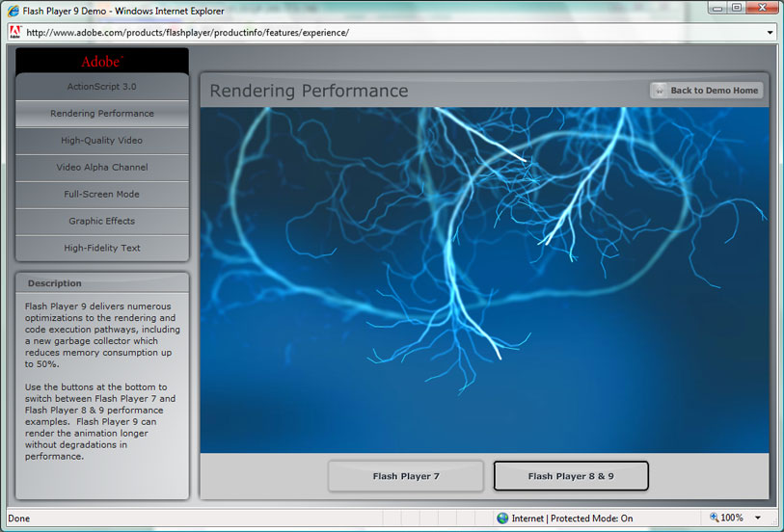
Task: Click the Adobe logo at top left
Action: 102,62
